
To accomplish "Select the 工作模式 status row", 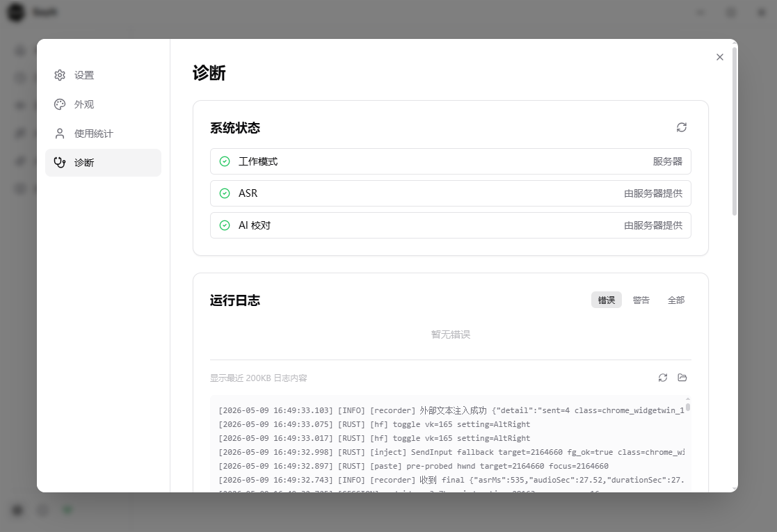I will pyautogui.click(x=451, y=161).
